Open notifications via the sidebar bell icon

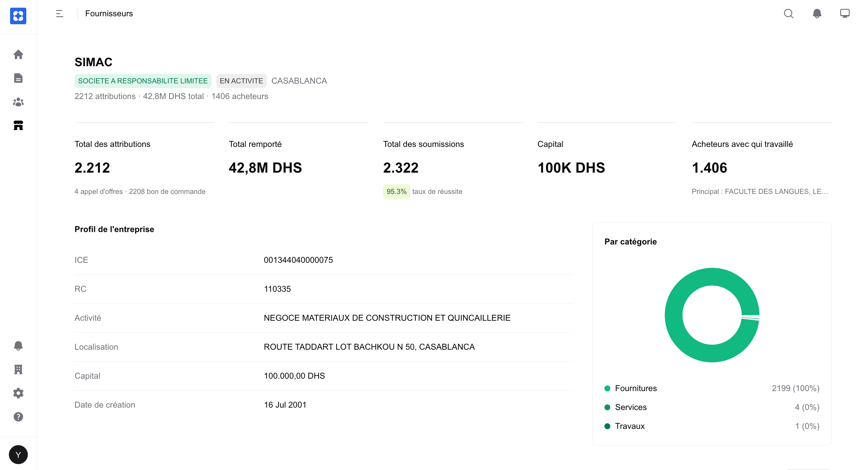coord(18,346)
